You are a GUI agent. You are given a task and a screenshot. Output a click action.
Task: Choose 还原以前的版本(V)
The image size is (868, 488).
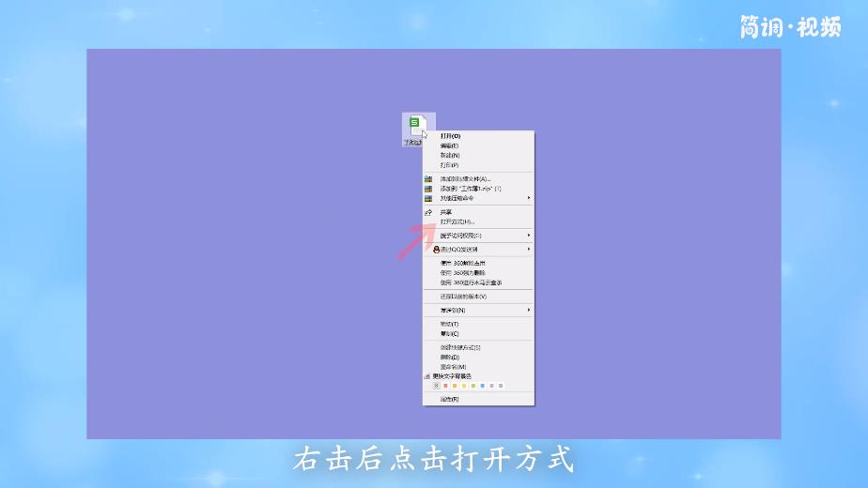tap(478, 297)
